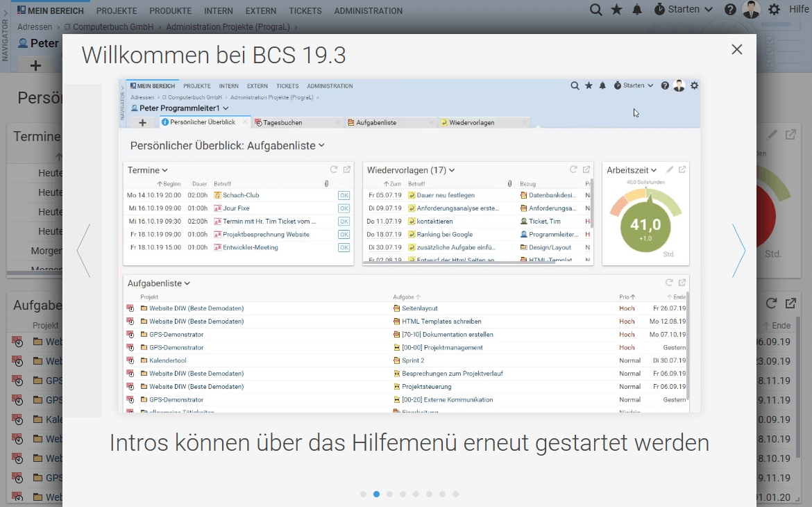Click the Hilfe link in the top bar
The image size is (812, 507).
pyautogui.click(x=799, y=9)
